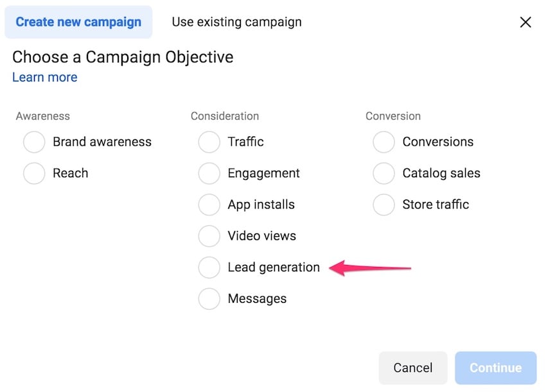Select App installs as objective
The height and width of the screenshot is (392, 546).
tap(209, 205)
